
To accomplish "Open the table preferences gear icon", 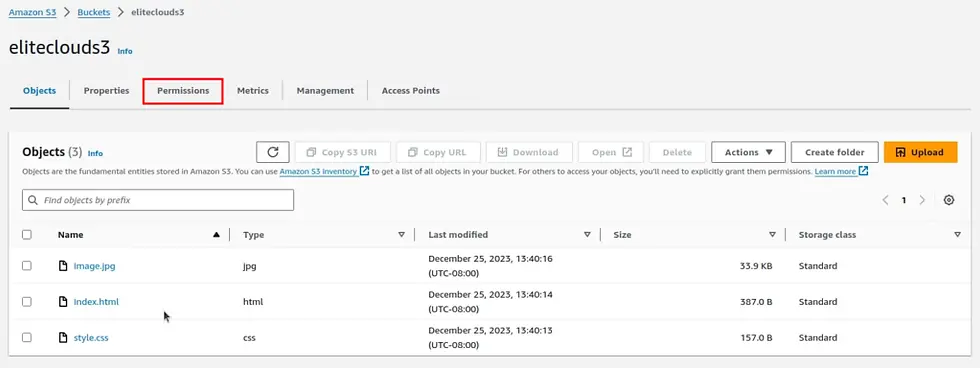I will coord(949,200).
